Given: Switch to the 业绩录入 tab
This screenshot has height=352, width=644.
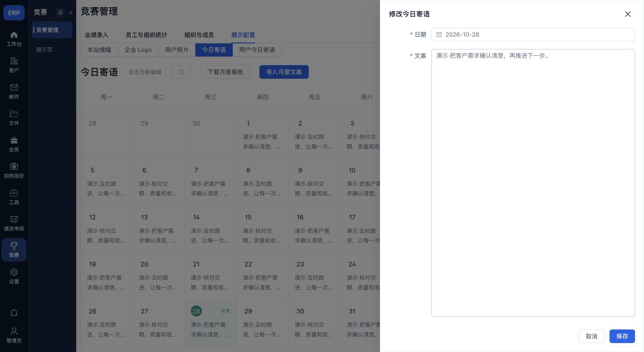Looking at the screenshot, I should 97,35.
